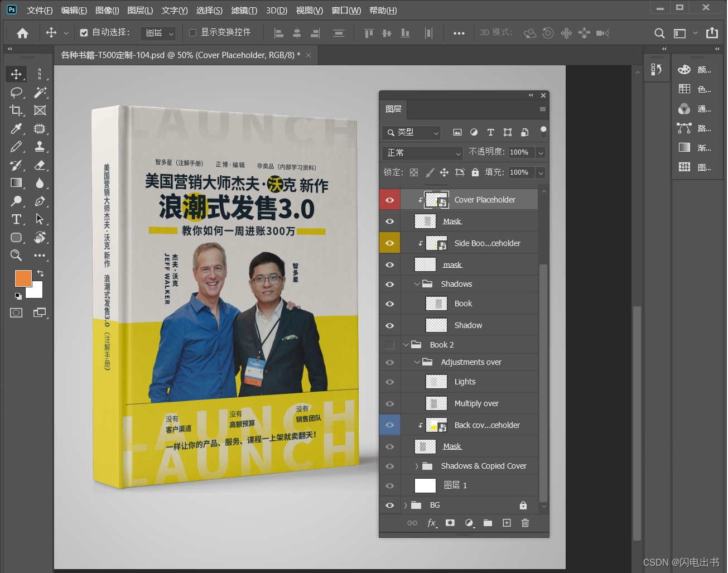Image resolution: width=728 pixels, height=573 pixels.
Task: Open the 滤镜(T) menu
Action: pos(244,11)
